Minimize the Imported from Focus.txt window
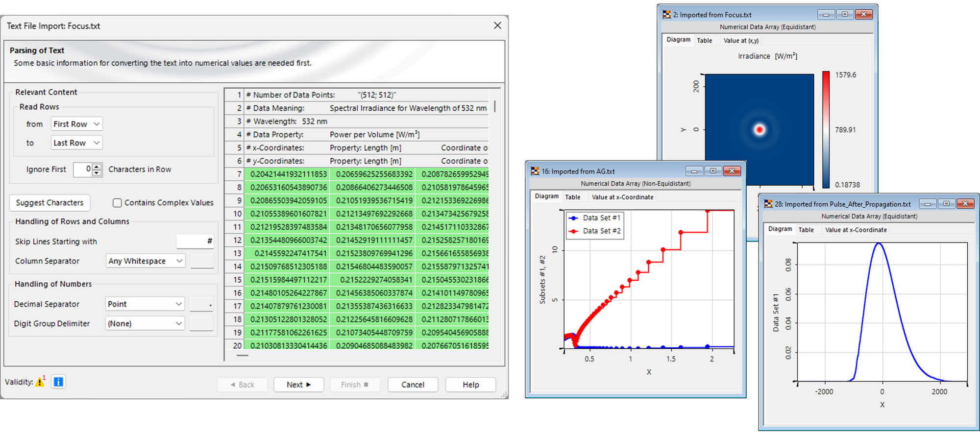 click(826, 15)
